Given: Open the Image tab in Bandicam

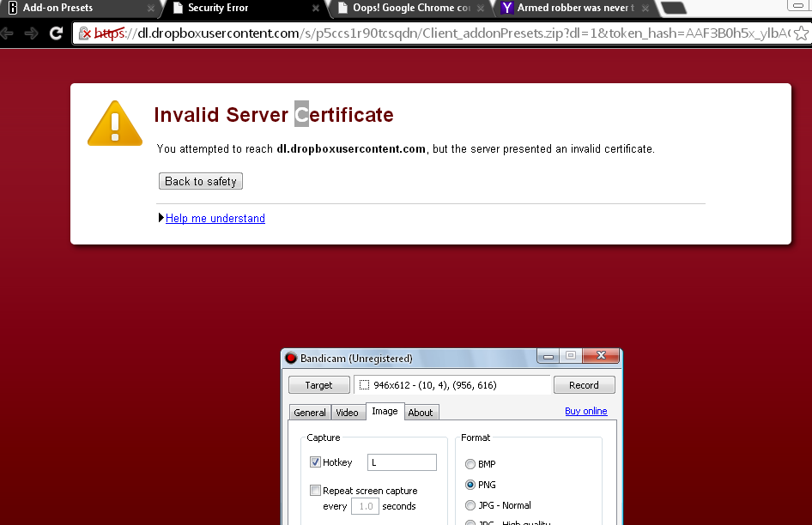Looking at the screenshot, I should (385, 411).
